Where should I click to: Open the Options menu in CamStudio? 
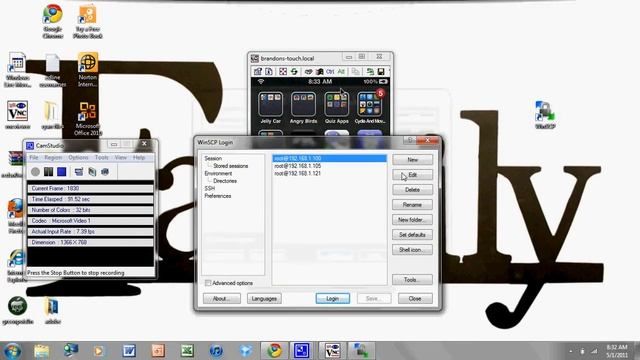[x=78, y=158]
